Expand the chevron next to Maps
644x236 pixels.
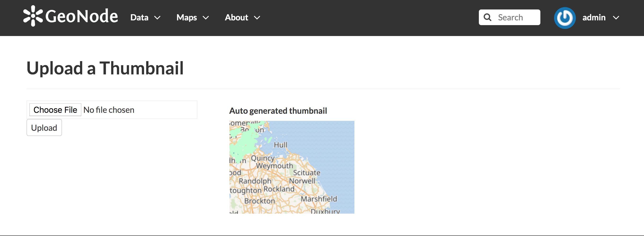[206, 18]
